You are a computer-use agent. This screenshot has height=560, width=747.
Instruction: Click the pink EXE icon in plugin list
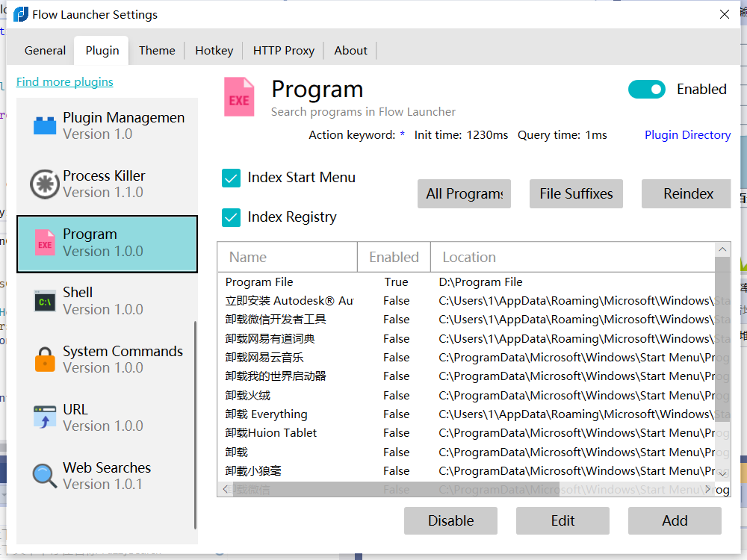point(45,243)
